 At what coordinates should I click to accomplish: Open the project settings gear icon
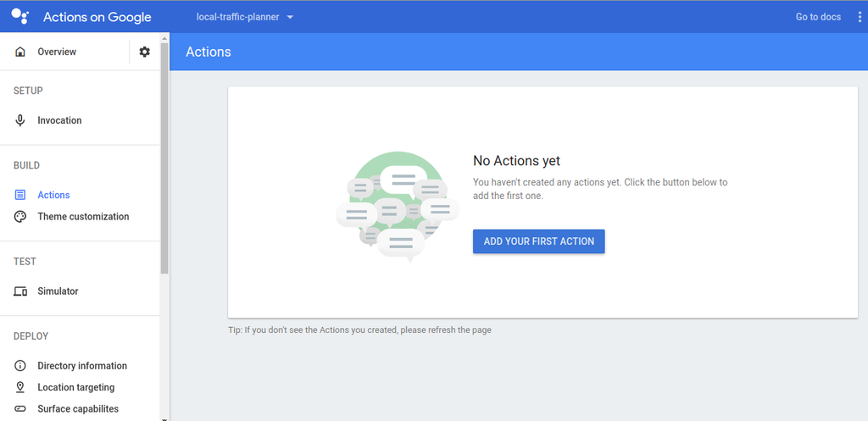click(144, 52)
